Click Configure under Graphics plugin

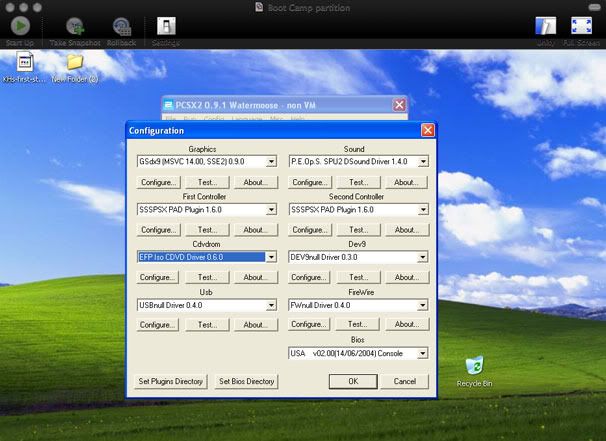pos(159,182)
